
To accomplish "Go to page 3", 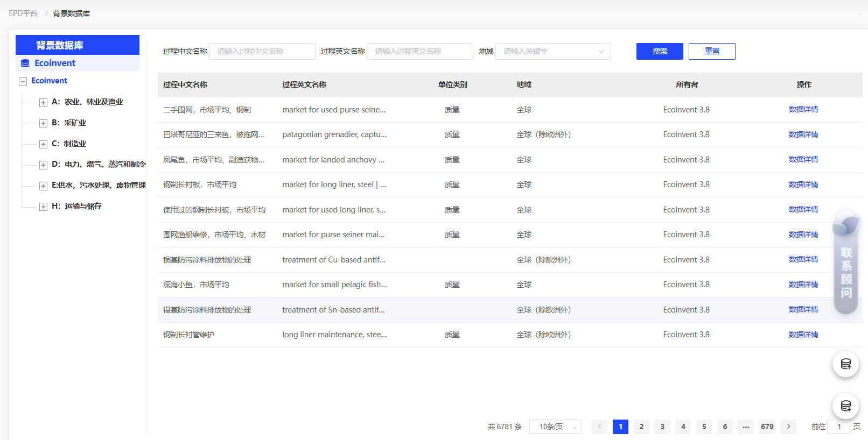I will 662,427.
